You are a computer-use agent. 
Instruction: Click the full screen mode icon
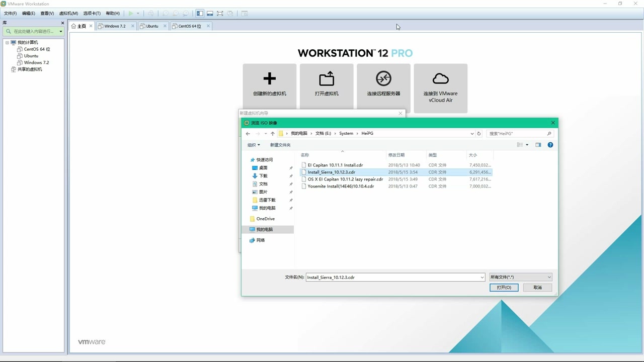[220, 14]
